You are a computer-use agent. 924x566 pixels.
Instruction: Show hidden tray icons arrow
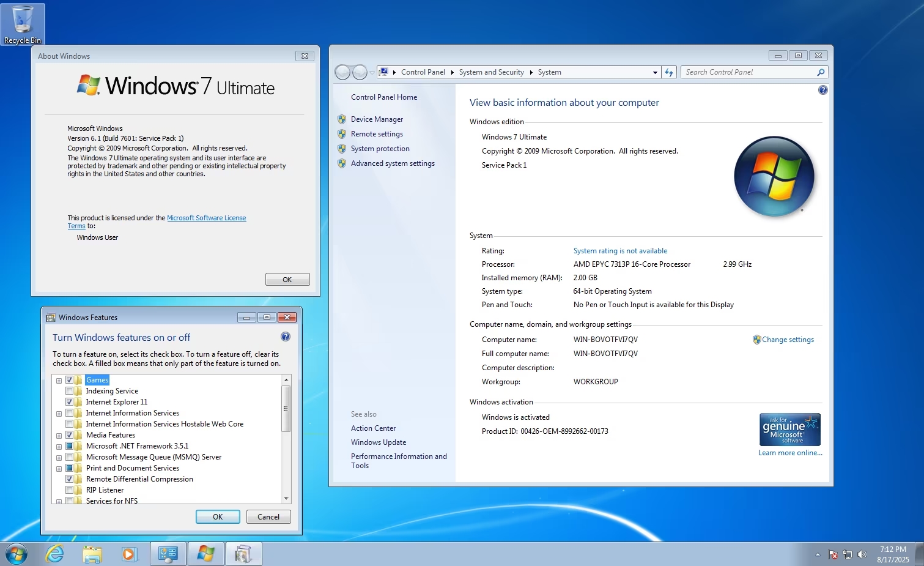818,554
